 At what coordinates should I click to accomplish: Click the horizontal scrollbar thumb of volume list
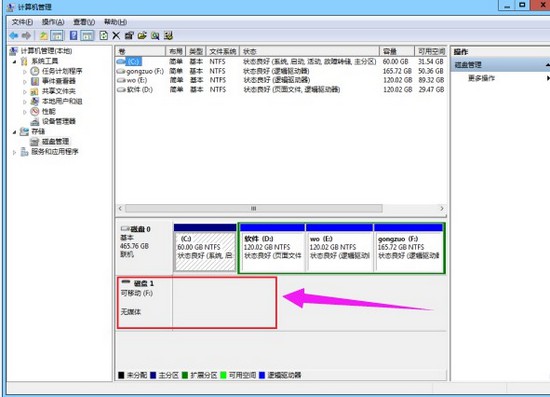(x=254, y=208)
